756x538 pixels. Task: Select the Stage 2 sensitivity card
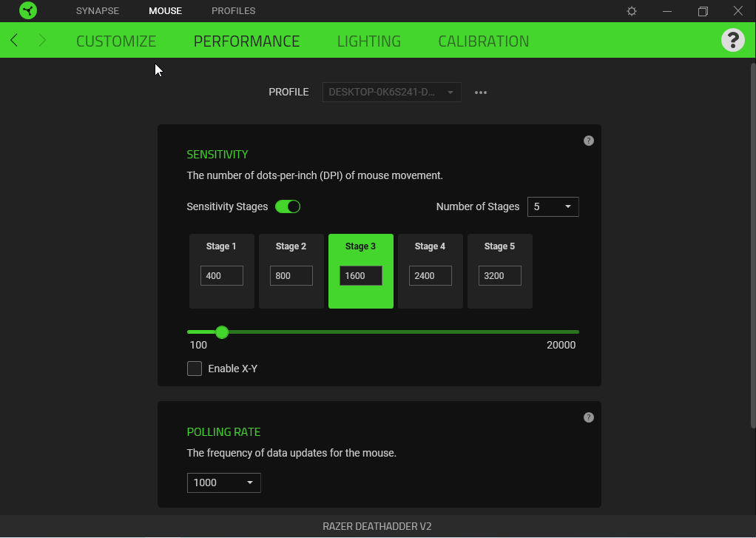click(x=291, y=271)
